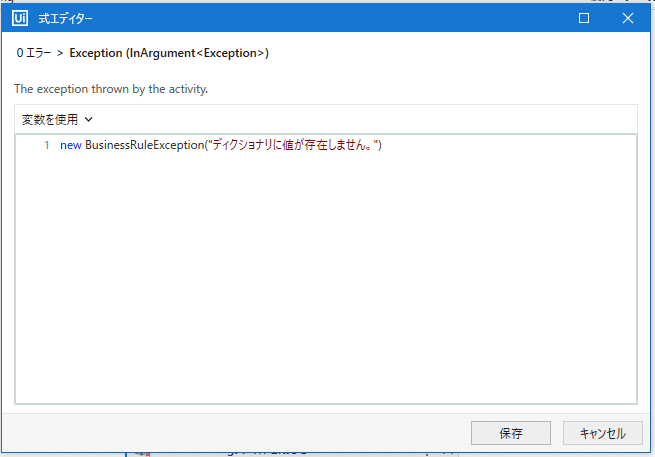655x457 pixels.
Task: Click 'The exception thrown by the activity.' description
Action: tap(111, 89)
